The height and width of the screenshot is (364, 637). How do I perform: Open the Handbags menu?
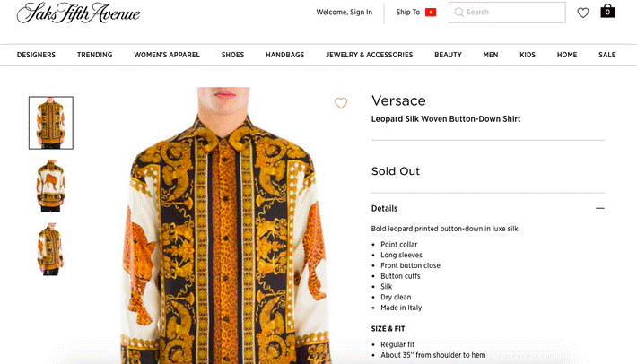pyautogui.click(x=284, y=55)
